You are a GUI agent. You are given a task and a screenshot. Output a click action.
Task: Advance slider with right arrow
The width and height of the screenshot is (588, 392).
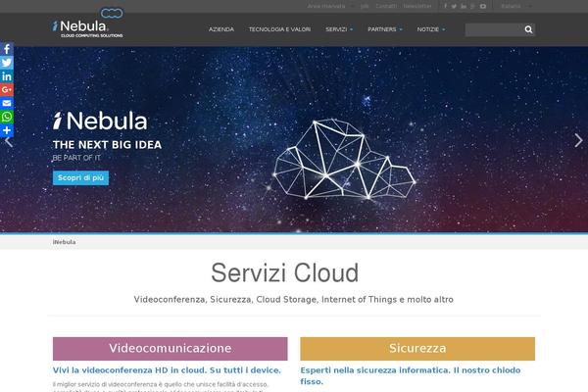pyautogui.click(x=578, y=140)
